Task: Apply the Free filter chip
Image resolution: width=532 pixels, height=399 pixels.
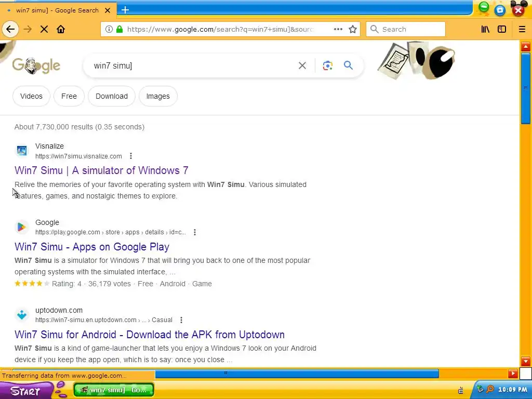Action: click(x=69, y=96)
